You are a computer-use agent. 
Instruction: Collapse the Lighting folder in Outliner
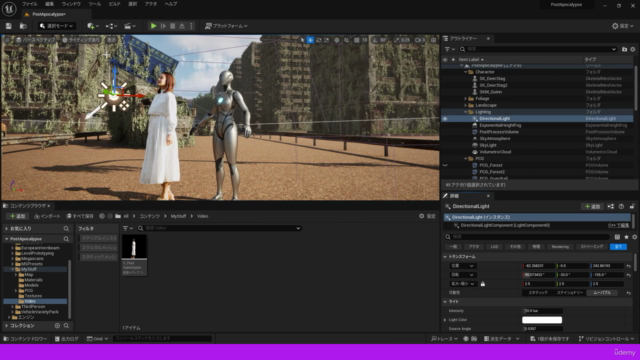point(466,112)
